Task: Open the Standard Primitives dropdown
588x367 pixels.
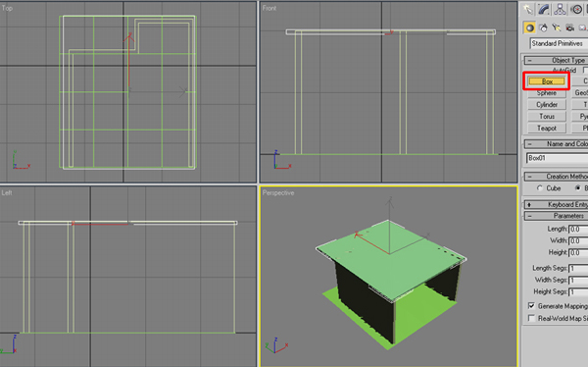Action: (559, 43)
